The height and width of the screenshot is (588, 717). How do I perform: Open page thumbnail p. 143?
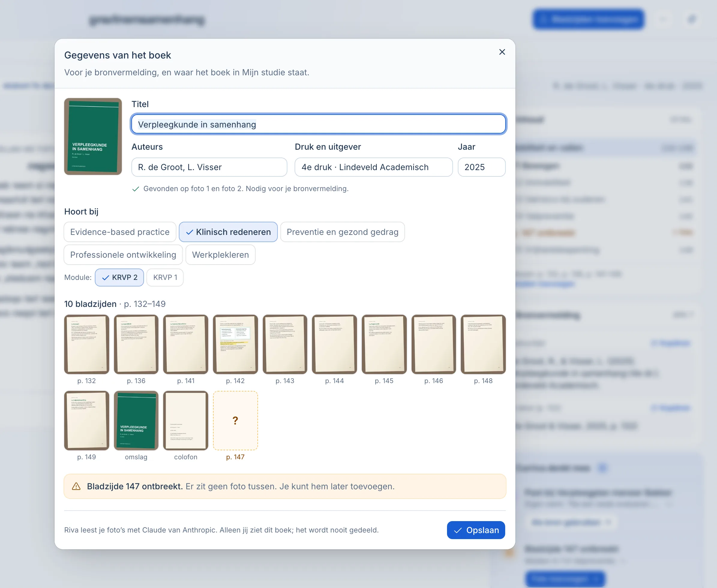tap(285, 344)
